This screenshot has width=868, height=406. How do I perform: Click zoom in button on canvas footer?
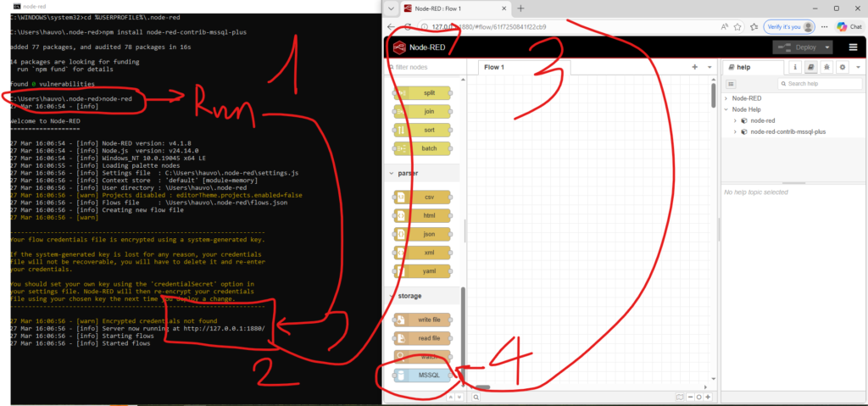pyautogui.click(x=708, y=397)
